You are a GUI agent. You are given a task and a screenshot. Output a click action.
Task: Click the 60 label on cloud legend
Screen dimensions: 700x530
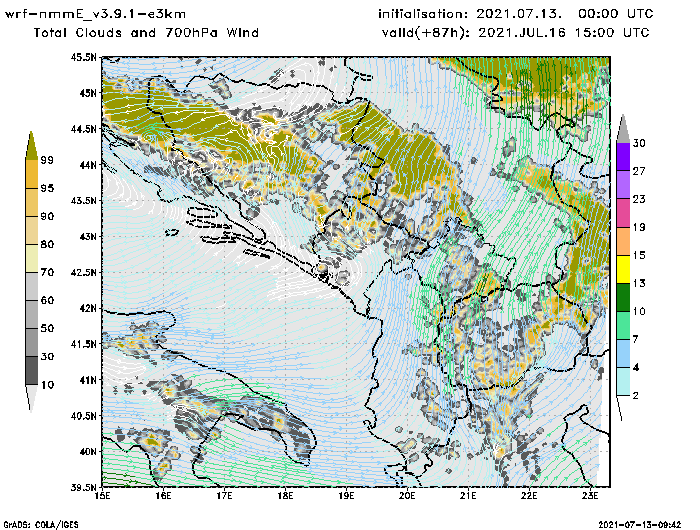47,300
